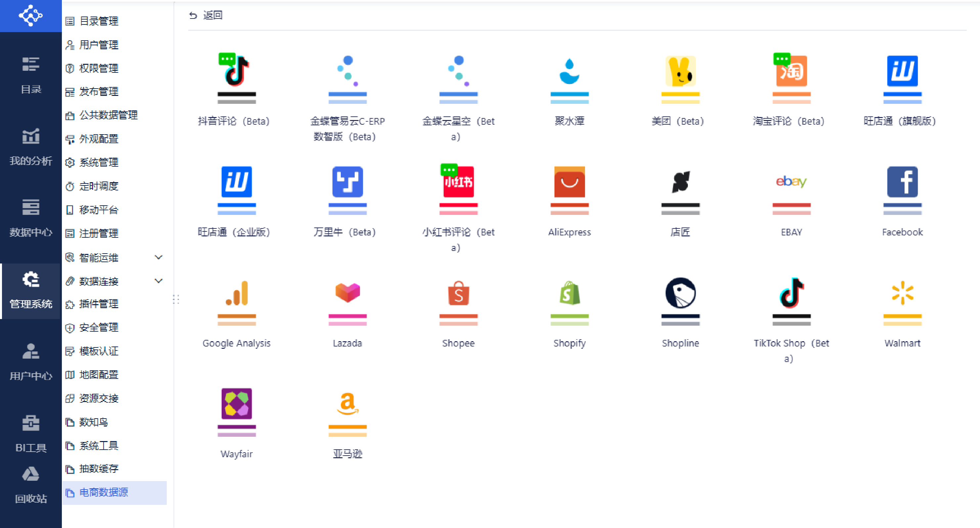Open 电商数据源 menu item

tap(104, 492)
